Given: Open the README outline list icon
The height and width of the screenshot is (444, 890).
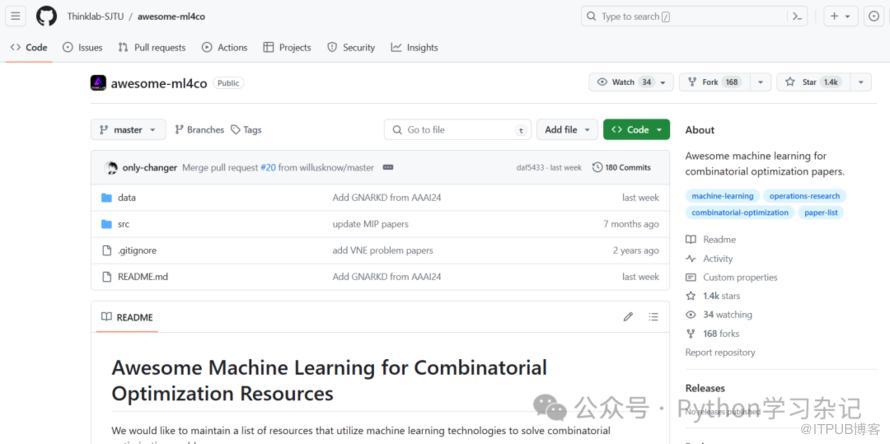Looking at the screenshot, I should (x=653, y=317).
